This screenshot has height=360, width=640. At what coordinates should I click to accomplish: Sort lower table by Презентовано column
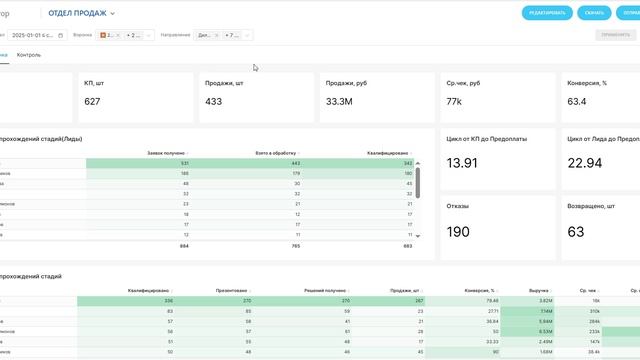tap(233, 291)
